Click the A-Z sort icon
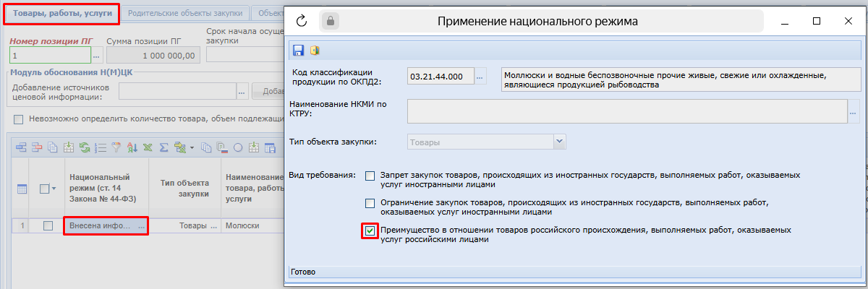Viewport: 868px width, 289px height. tap(132, 147)
